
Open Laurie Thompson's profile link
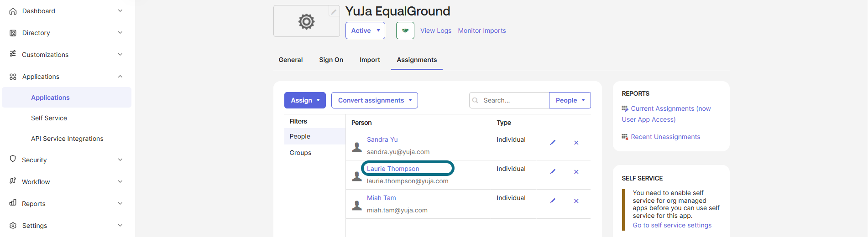tap(393, 169)
